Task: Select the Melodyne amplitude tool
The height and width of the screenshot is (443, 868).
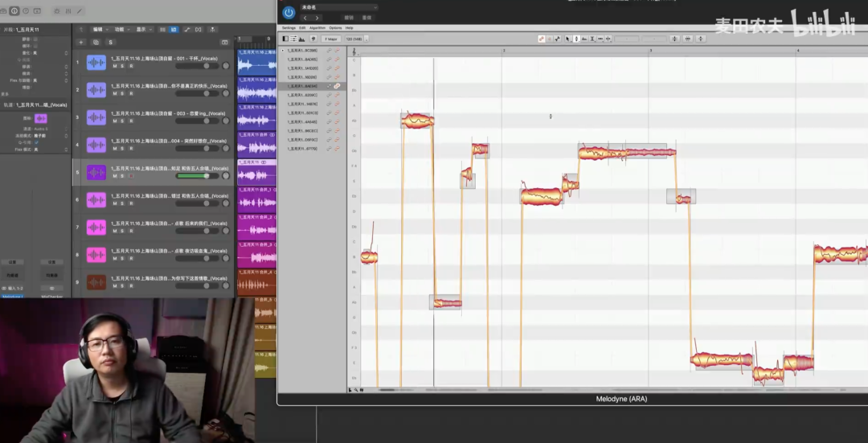Action: [x=592, y=39]
